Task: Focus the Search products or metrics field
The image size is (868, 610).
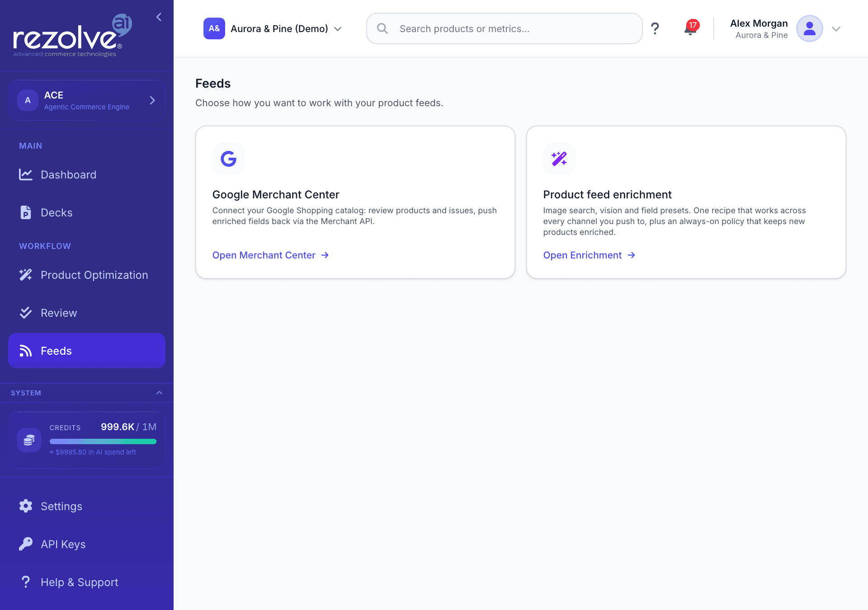Action: click(x=505, y=28)
